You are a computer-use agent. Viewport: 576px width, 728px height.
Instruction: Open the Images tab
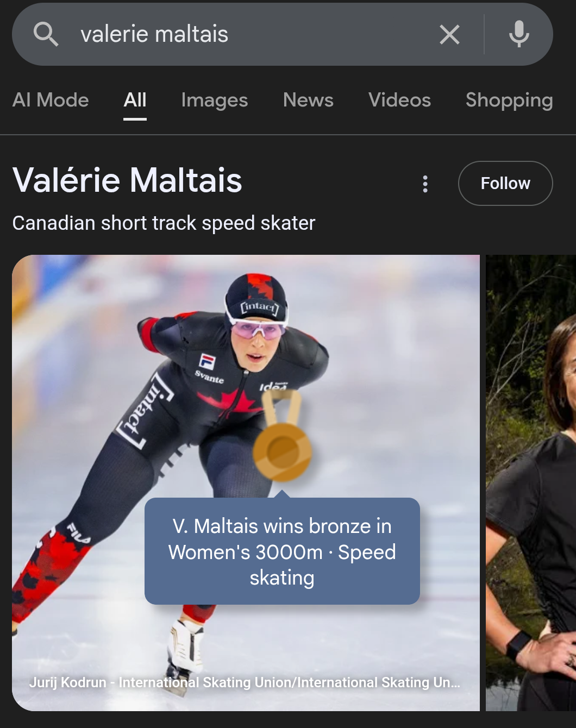tap(214, 100)
